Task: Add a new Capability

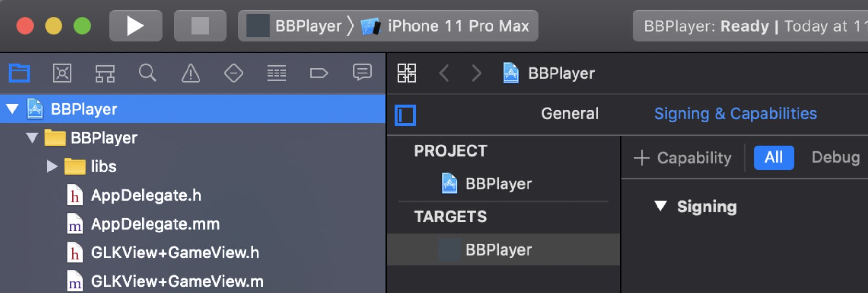Action: click(682, 158)
